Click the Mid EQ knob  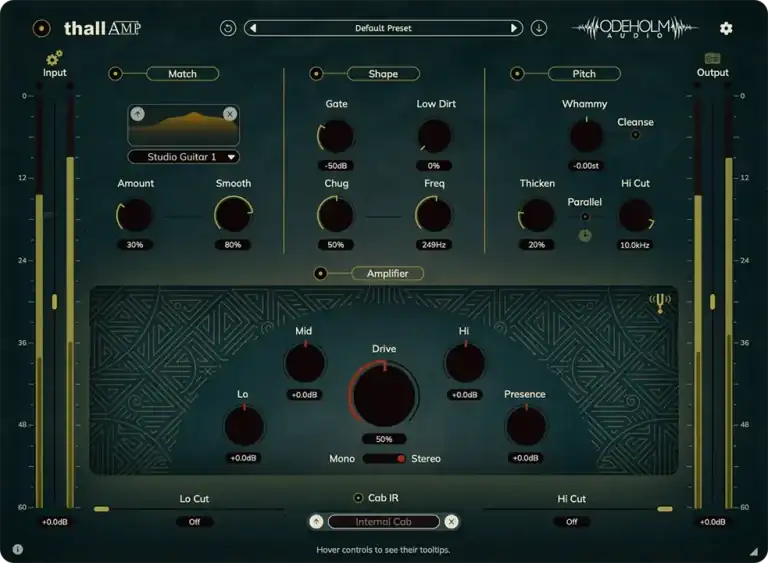pyautogui.click(x=305, y=363)
